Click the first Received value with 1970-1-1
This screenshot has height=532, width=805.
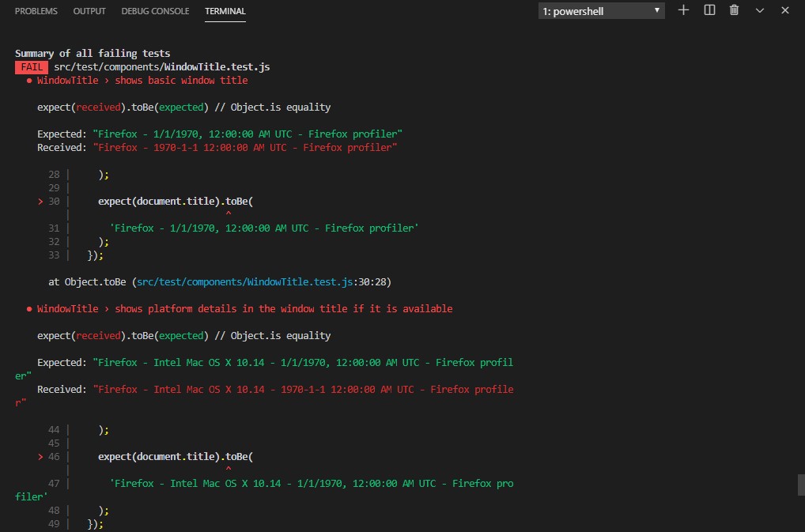[x=245, y=147]
